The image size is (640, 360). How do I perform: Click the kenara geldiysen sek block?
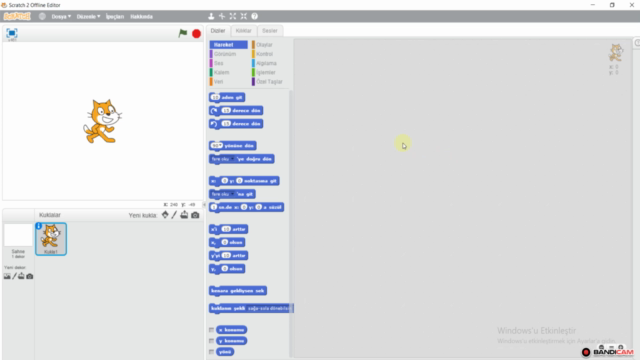click(238, 291)
